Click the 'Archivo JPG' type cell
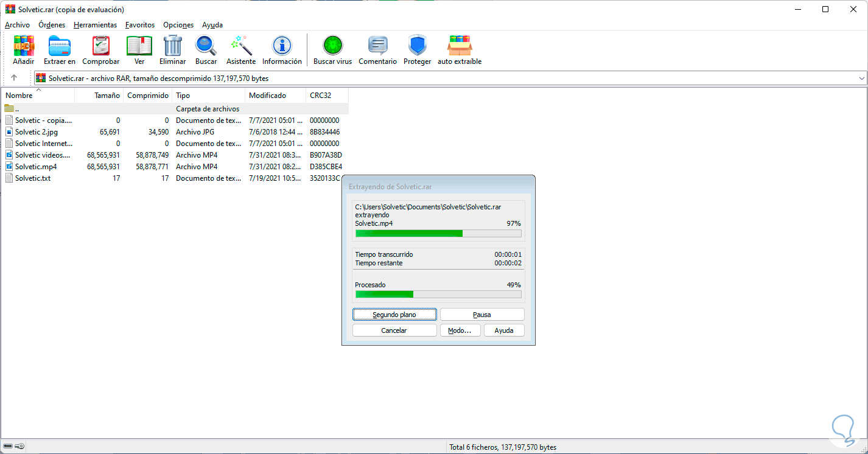This screenshot has width=868, height=454. tap(195, 132)
